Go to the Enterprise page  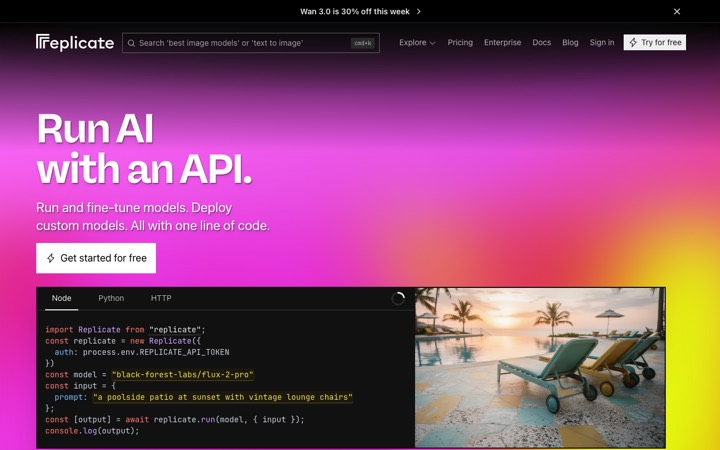502,42
